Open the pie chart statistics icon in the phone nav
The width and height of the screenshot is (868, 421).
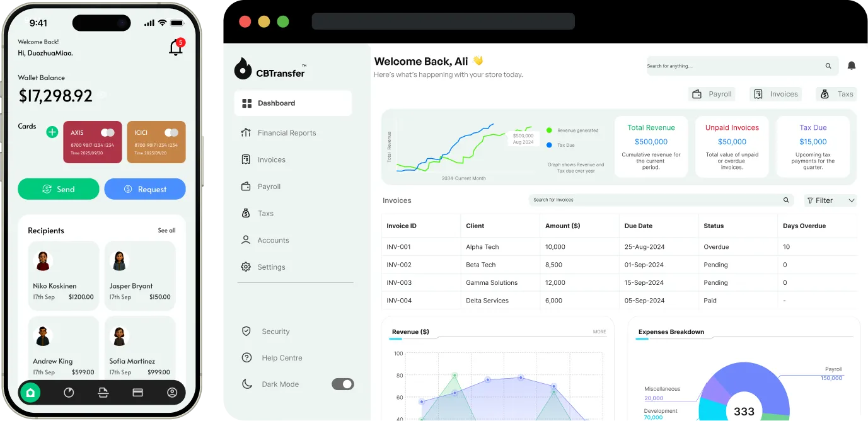(69, 393)
